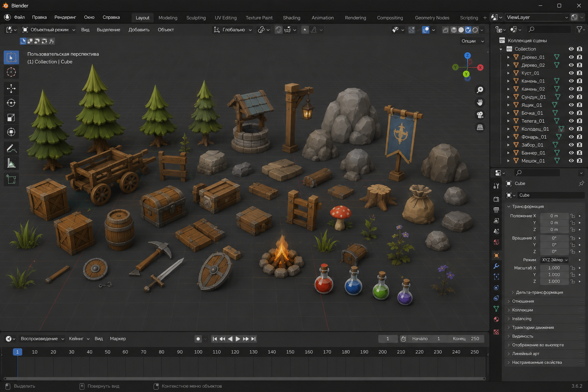Pick the Measure tool
The height and width of the screenshot is (392, 588).
[x=11, y=163]
